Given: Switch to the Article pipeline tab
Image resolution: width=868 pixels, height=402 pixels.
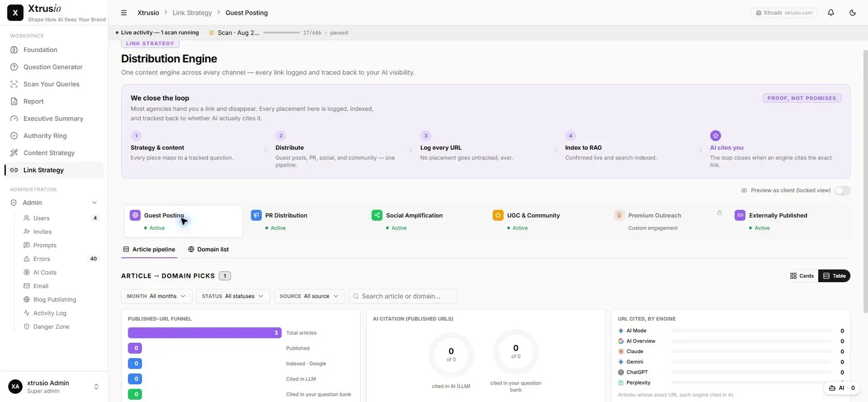Looking at the screenshot, I should click(x=149, y=250).
